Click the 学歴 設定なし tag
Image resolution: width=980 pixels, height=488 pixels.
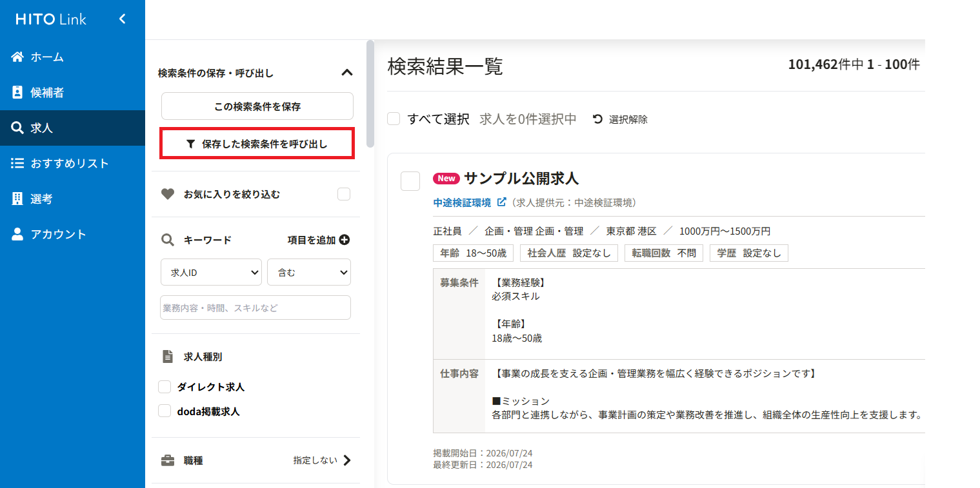[749, 253]
